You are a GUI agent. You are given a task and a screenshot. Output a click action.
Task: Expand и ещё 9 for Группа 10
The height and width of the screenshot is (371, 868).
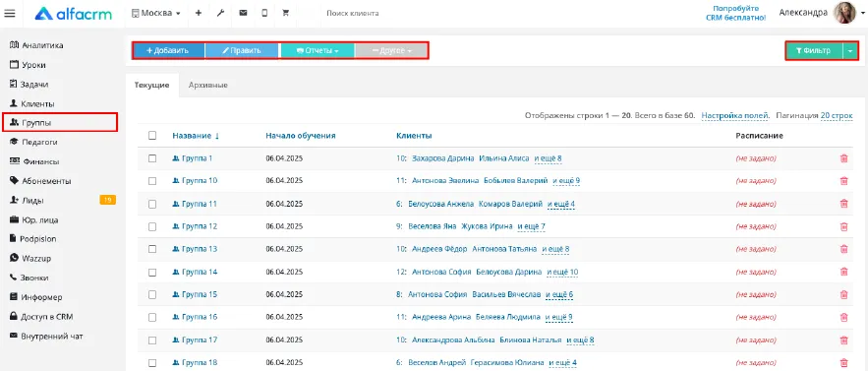566,181
